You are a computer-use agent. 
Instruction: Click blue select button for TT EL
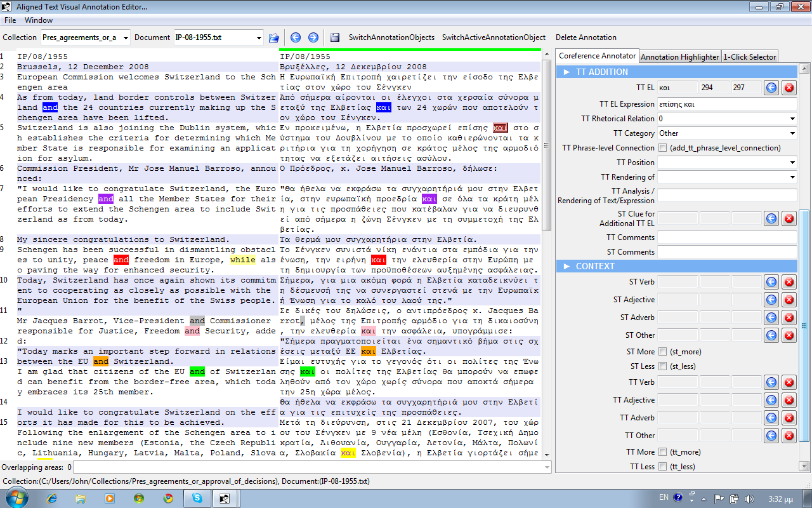coord(771,88)
